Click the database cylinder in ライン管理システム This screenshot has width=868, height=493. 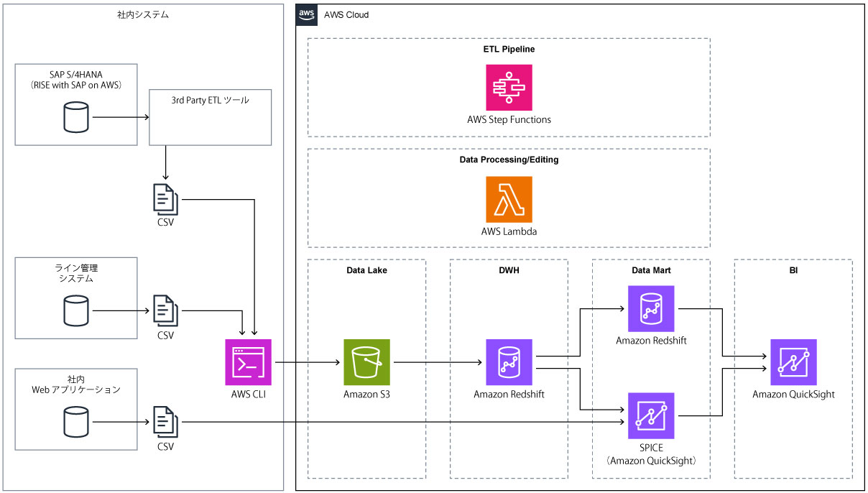tap(76, 311)
